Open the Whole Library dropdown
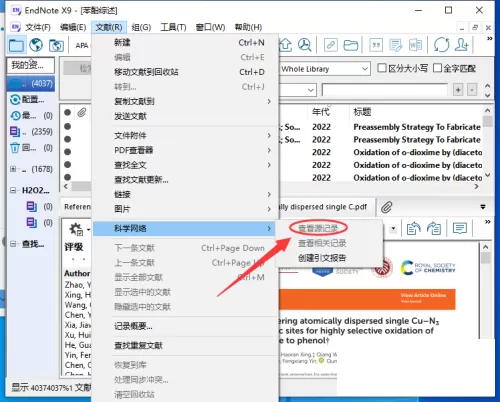Screen dimensions: 500x402 (x=365, y=69)
